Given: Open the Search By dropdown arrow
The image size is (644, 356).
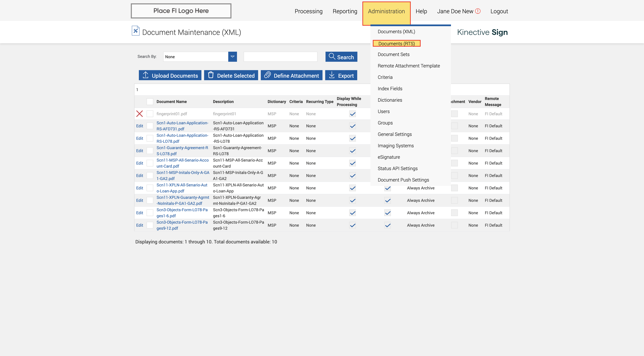Looking at the screenshot, I should click(x=232, y=57).
